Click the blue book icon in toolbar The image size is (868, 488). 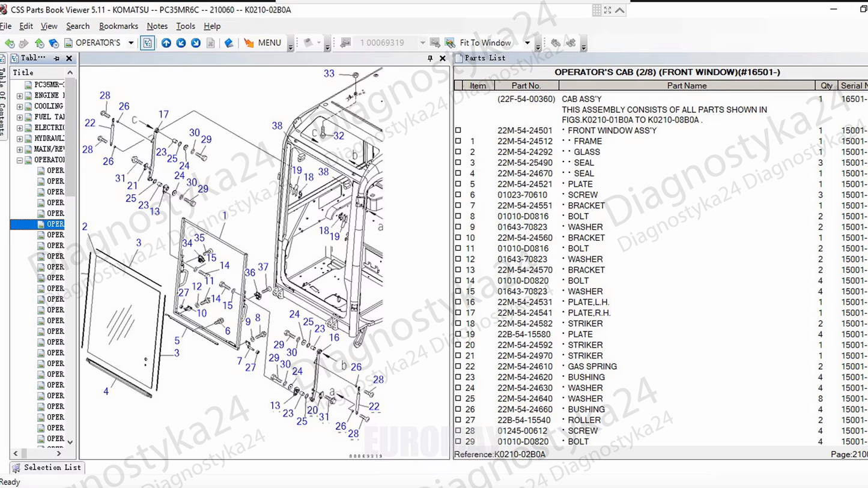point(229,43)
